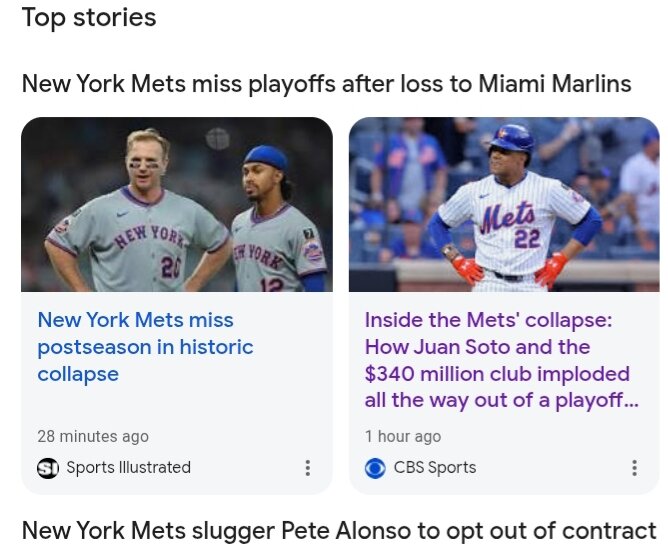Click the word 'collapse' in the SI headline
668x548 pixels.
coord(78,374)
